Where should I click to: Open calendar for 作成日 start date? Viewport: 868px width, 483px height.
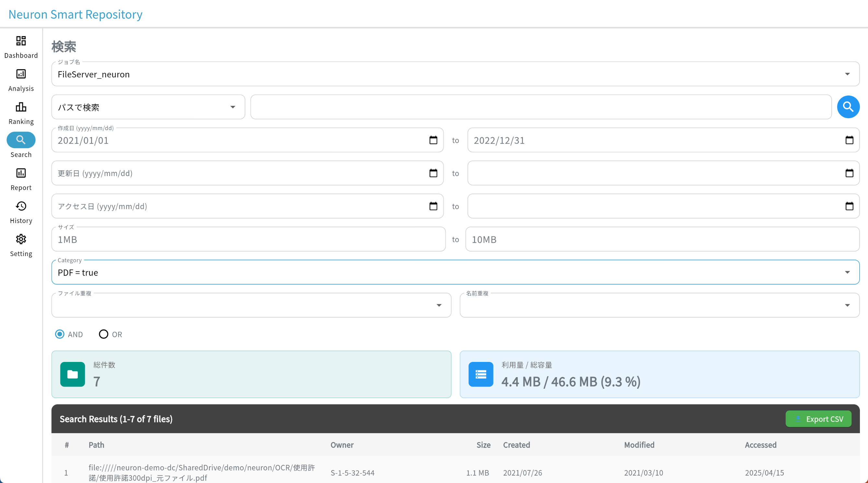433,140
